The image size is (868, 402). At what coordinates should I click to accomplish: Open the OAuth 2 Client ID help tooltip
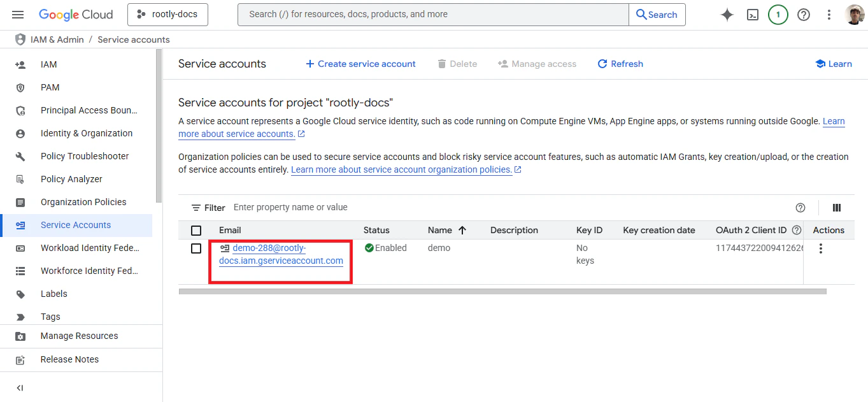(797, 229)
